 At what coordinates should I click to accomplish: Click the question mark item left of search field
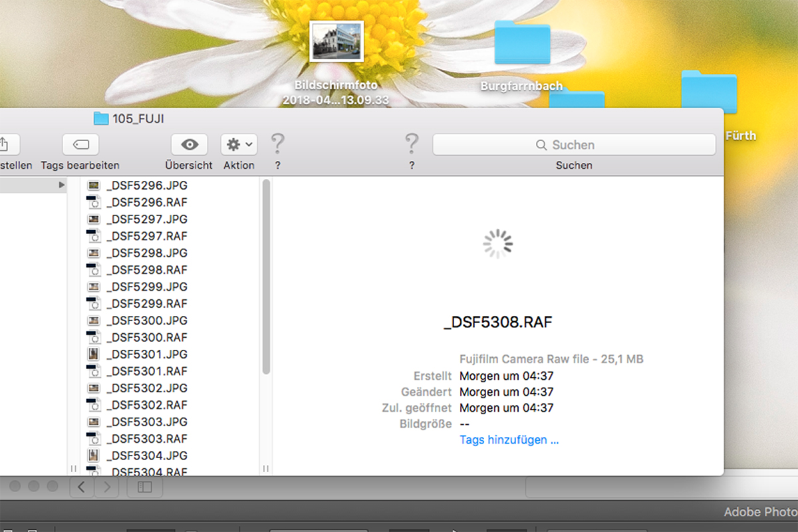pyautogui.click(x=412, y=143)
